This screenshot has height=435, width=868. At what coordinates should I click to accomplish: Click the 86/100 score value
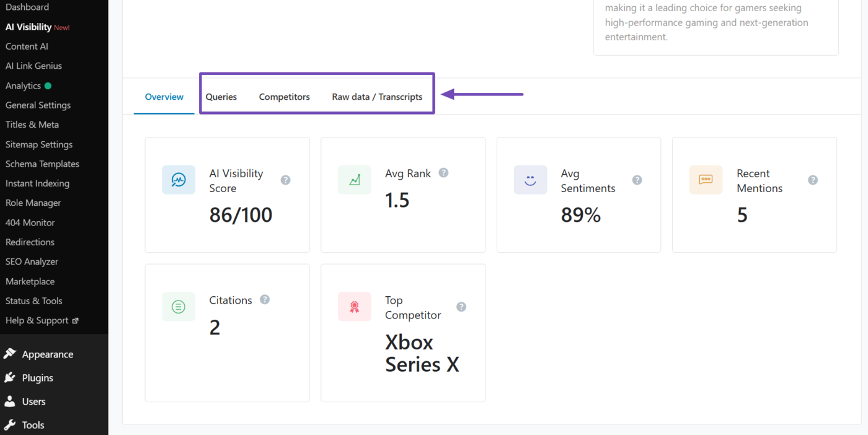click(241, 215)
